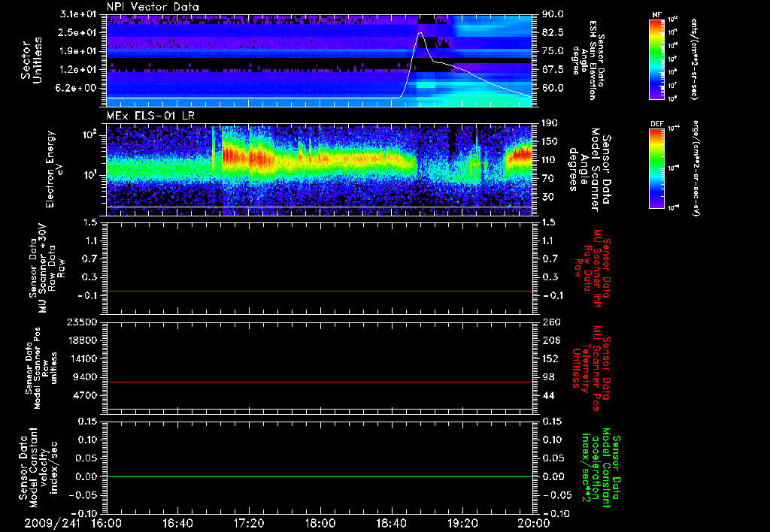The height and width of the screenshot is (532, 770).
Task: Click the 4700 scanner position tick
Action: pos(86,395)
